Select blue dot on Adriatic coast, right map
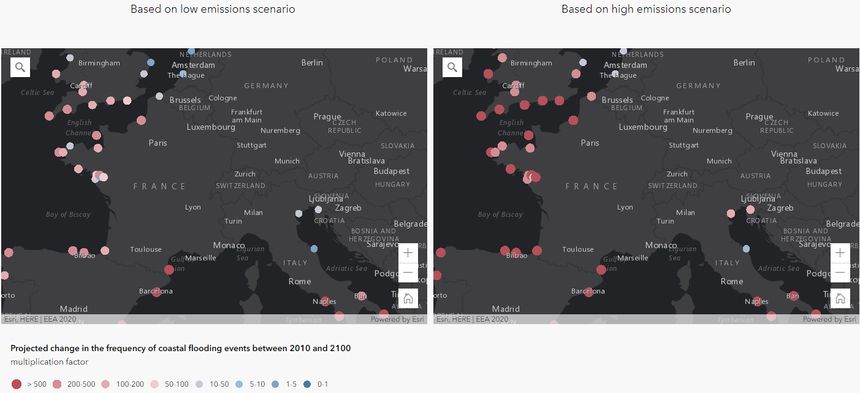This screenshot has width=860, height=393. [x=746, y=248]
